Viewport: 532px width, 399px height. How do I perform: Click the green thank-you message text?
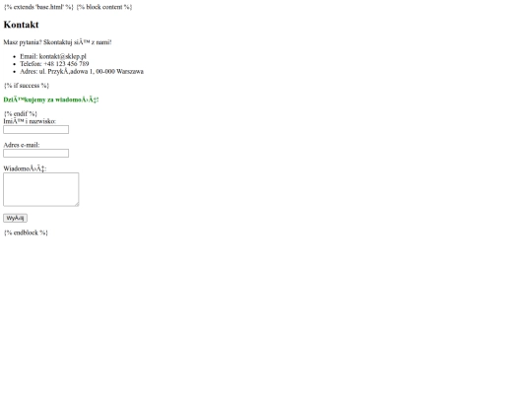[x=51, y=100]
